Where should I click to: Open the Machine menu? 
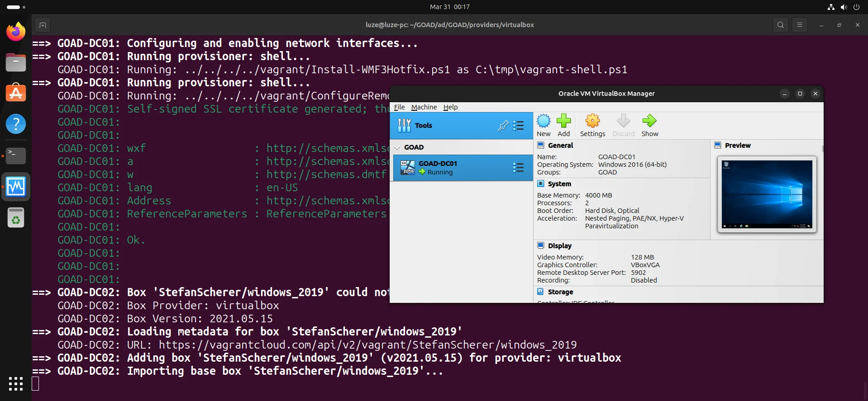(424, 107)
